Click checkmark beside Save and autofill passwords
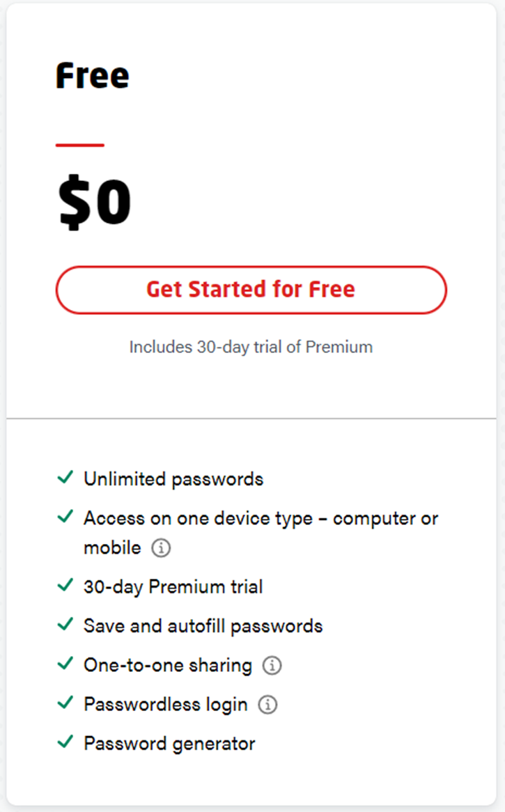This screenshot has height=812, width=505. [x=65, y=625]
